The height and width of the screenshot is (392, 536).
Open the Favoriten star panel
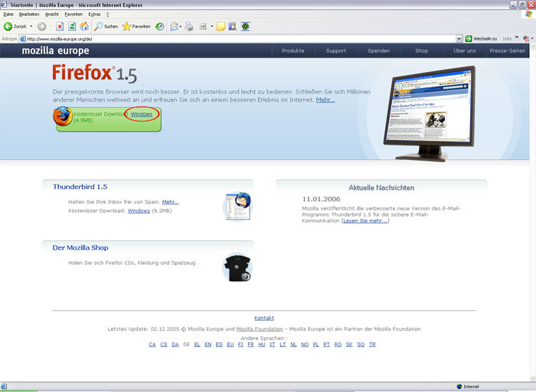click(136, 26)
